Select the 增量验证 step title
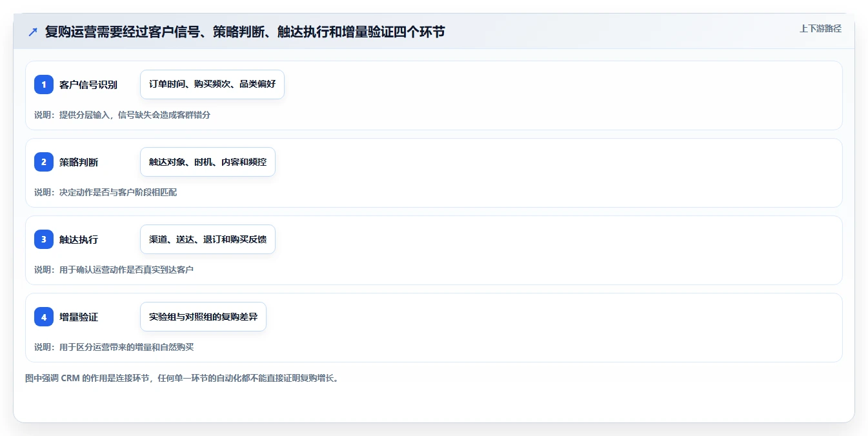The width and height of the screenshot is (868, 436). click(79, 317)
